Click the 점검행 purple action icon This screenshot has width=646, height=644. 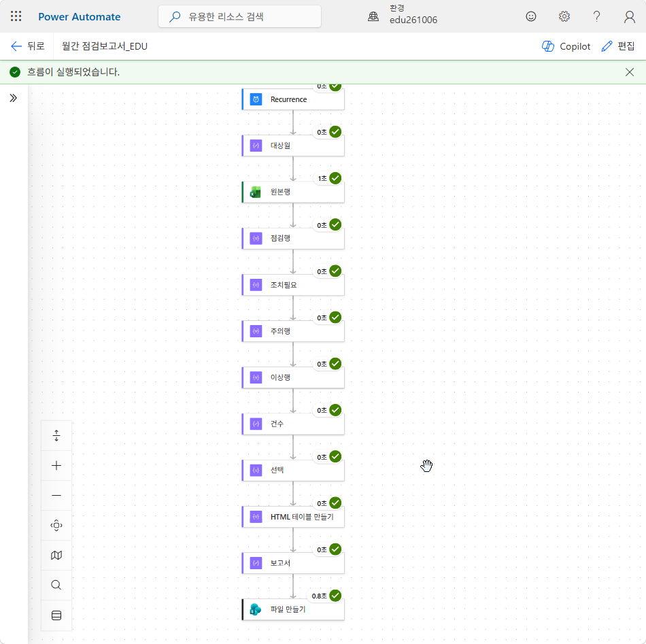coord(256,238)
